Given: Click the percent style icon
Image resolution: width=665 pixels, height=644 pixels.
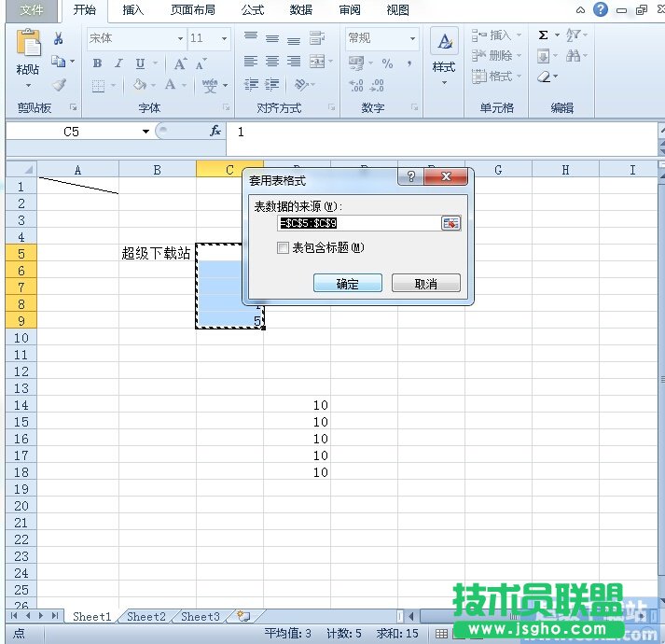Looking at the screenshot, I should [387, 63].
